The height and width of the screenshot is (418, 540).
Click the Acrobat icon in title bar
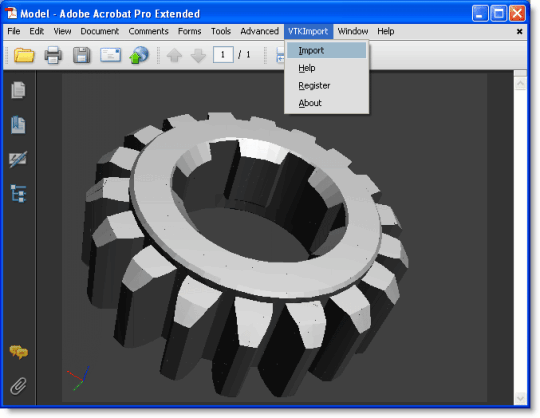11,13
